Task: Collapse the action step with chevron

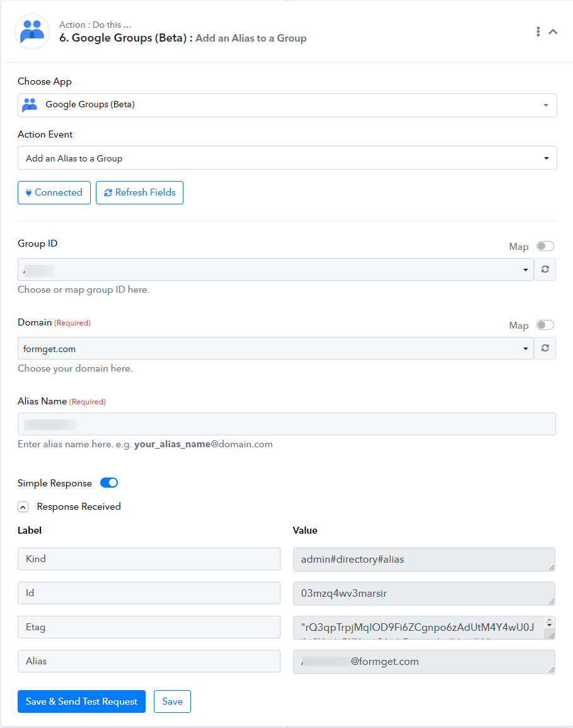Action: (x=553, y=32)
